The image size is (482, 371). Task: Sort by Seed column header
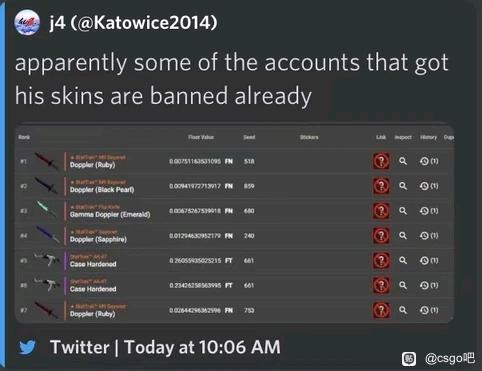pos(249,137)
